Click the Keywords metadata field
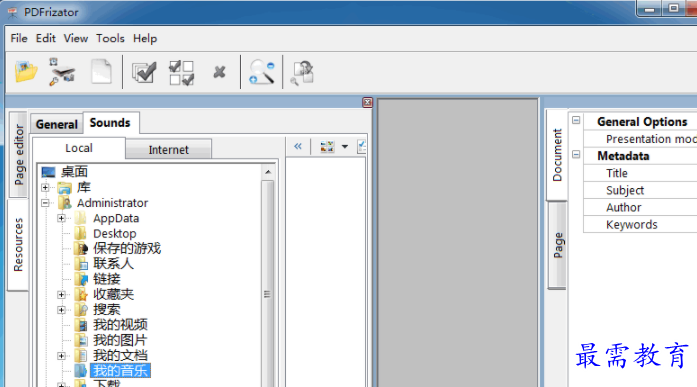697x387 pixels. pos(640,224)
